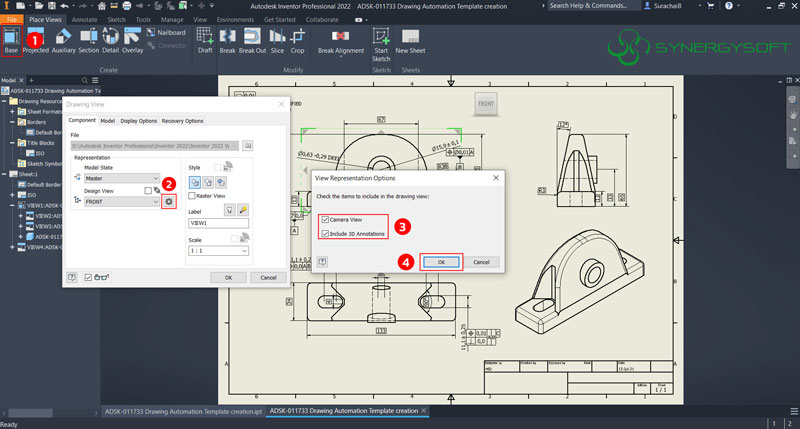Select the Detail view tool
This screenshot has width=800, height=429.
click(110, 41)
